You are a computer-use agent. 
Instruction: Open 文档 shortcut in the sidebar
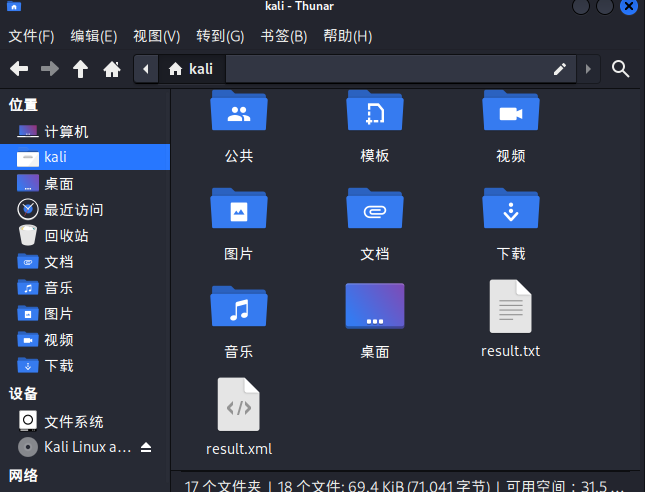(85, 262)
